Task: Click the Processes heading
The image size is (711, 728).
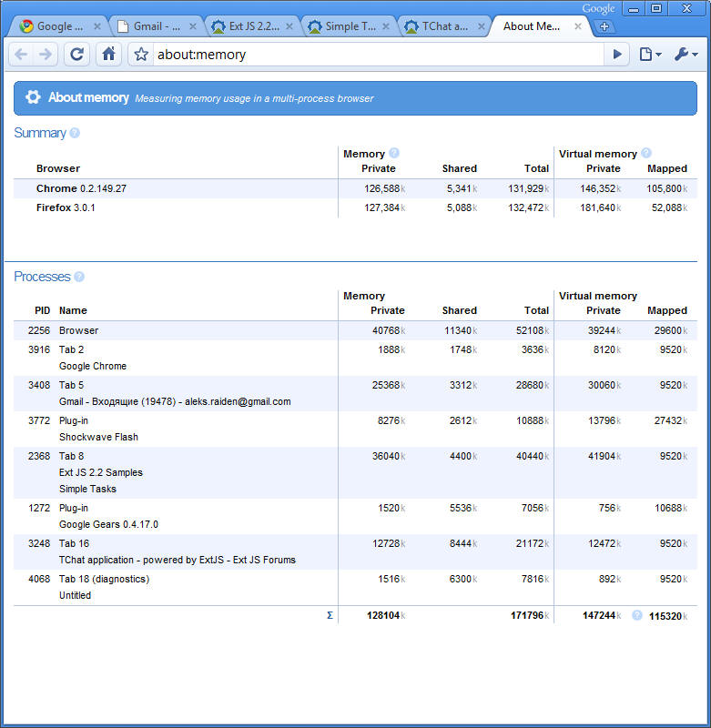Action: click(42, 277)
